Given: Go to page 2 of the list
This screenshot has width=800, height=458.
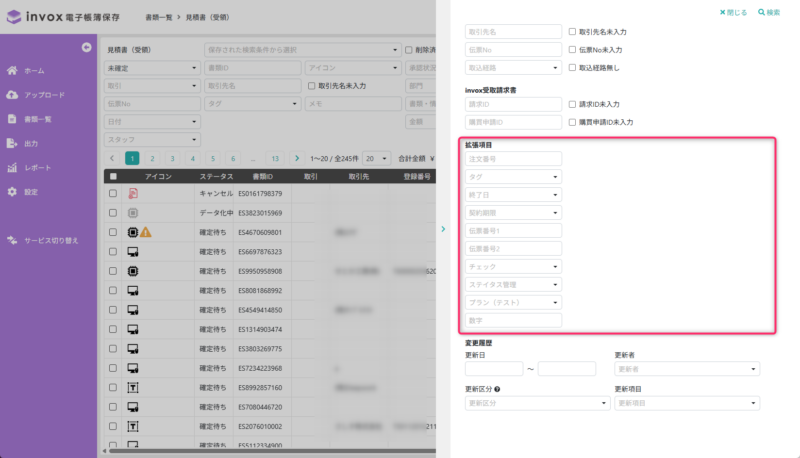Looking at the screenshot, I should 152,158.
